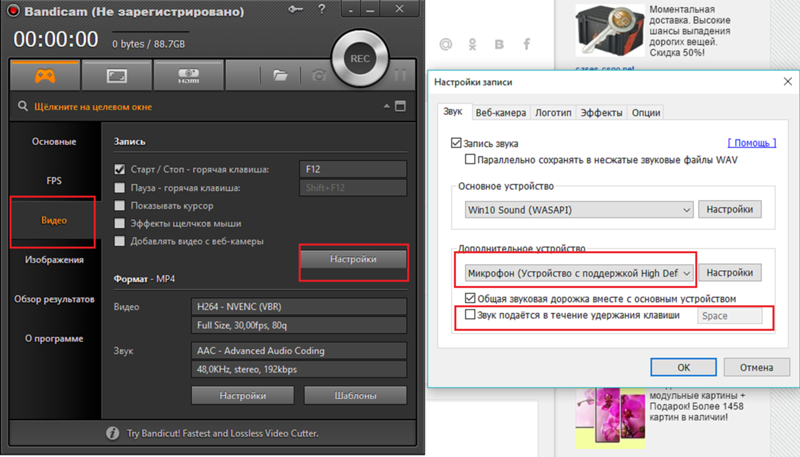This screenshot has width=800, height=457.
Task: Click the pause icon beside REC
Action: point(400,75)
